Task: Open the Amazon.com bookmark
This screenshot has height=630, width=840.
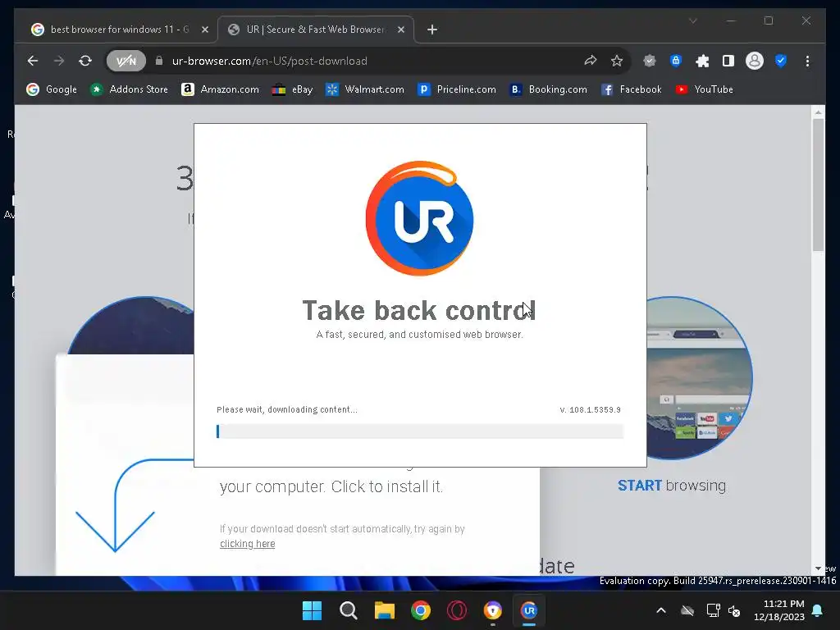Action: pyautogui.click(x=220, y=89)
